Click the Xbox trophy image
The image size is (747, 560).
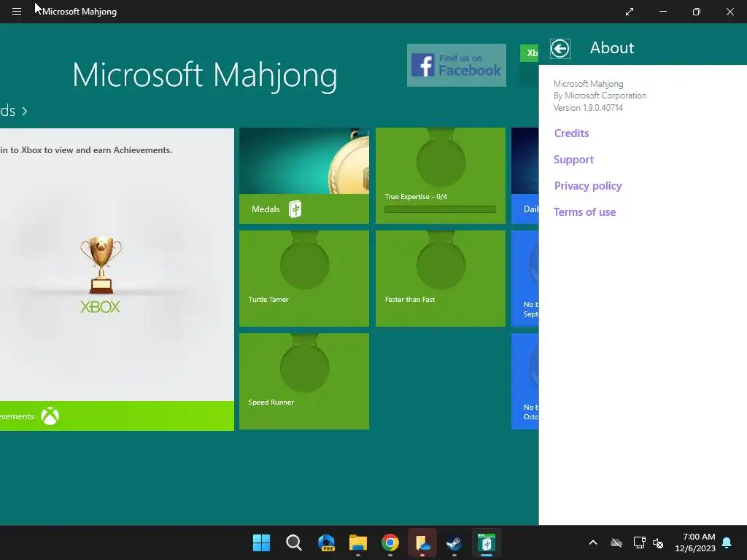pyautogui.click(x=101, y=265)
